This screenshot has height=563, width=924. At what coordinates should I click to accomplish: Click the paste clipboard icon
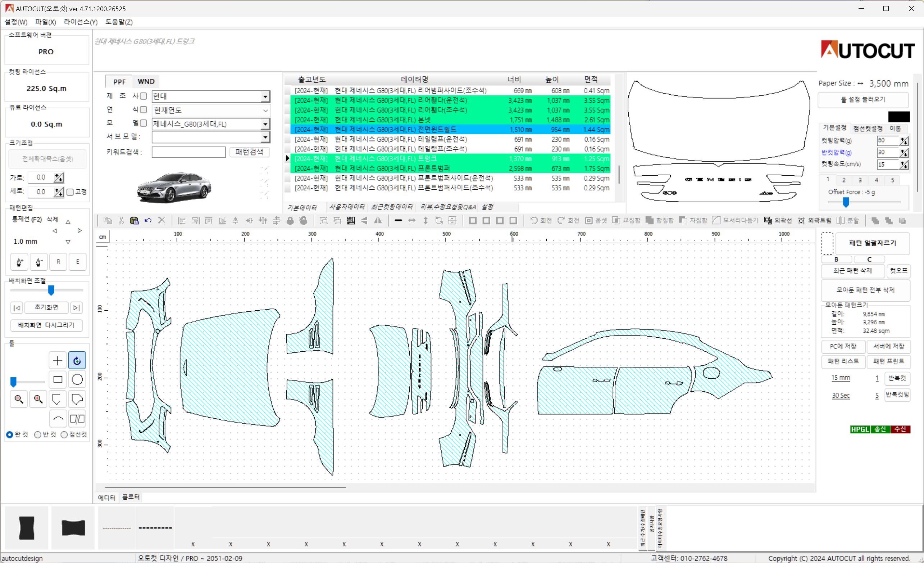coord(134,220)
